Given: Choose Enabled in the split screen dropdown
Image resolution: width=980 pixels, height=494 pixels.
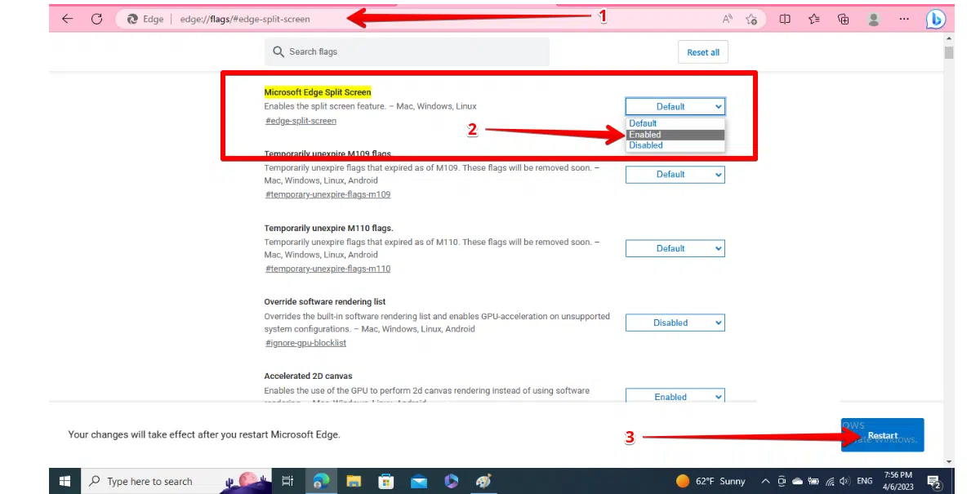Looking at the screenshot, I should (x=675, y=134).
